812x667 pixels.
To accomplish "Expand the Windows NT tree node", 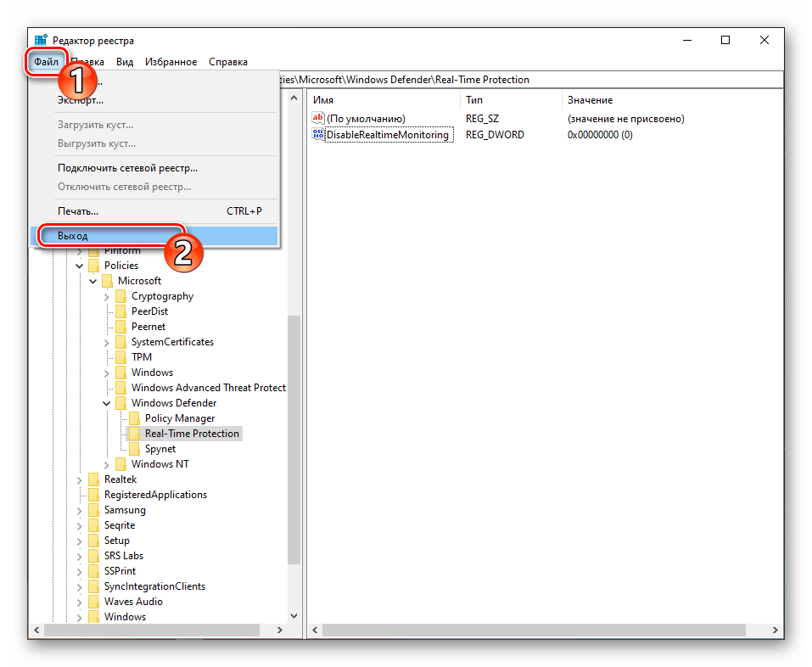I will tap(106, 465).
